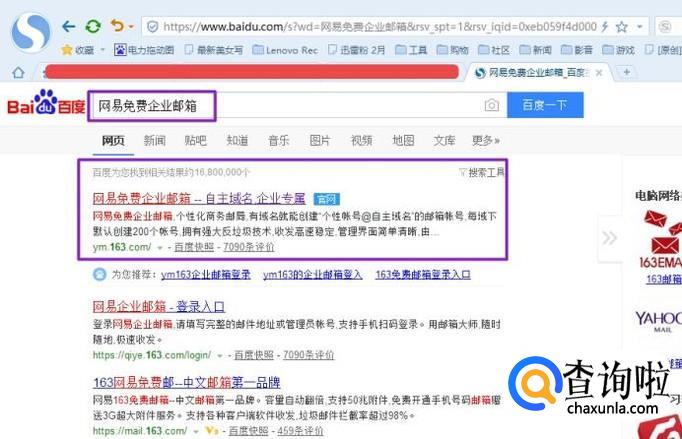Click the address bar URL field
The width and height of the screenshot is (682, 439).
click(x=380, y=27)
